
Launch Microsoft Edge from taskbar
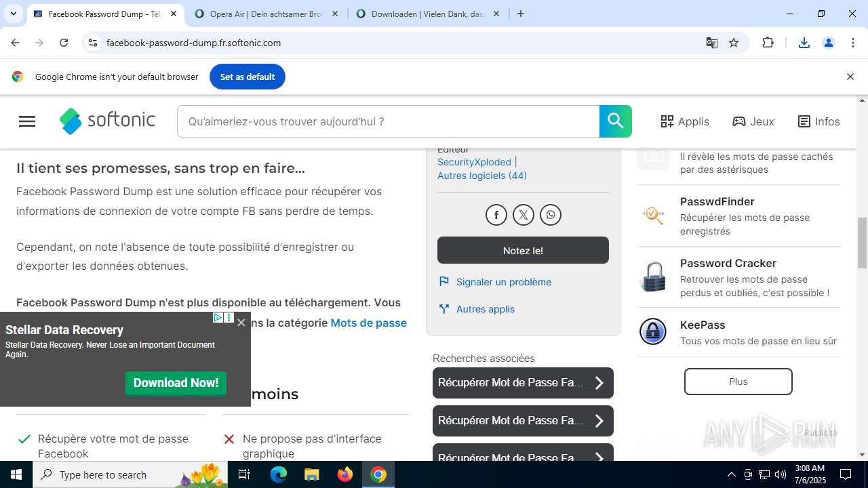click(x=279, y=474)
